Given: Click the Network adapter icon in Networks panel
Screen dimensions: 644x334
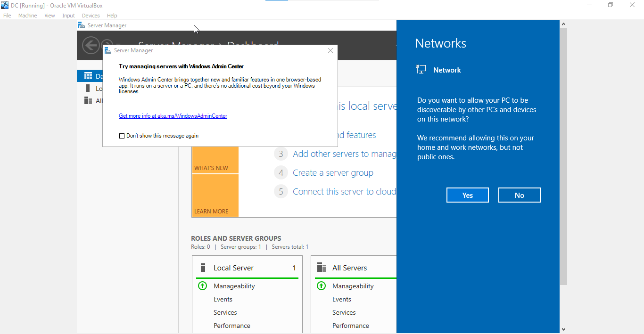Looking at the screenshot, I should tap(421, 70).
